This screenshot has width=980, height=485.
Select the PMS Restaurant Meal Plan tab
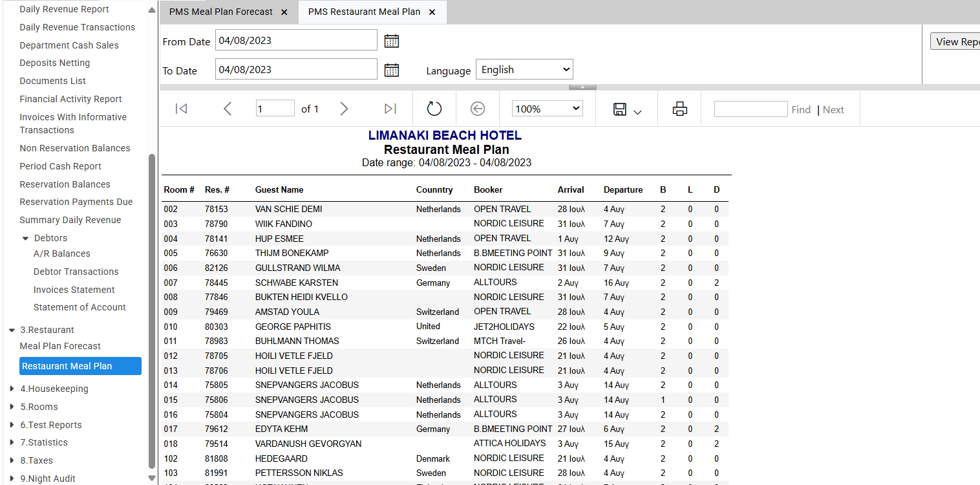point(364,12)
